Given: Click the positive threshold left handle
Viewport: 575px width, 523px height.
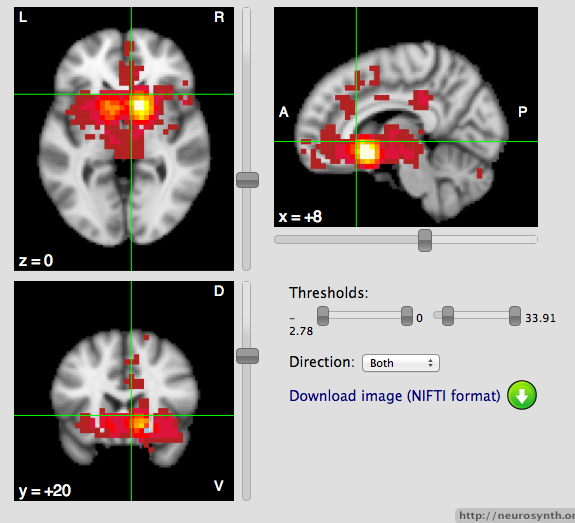Looking at the screenshot, I should 448,316.
